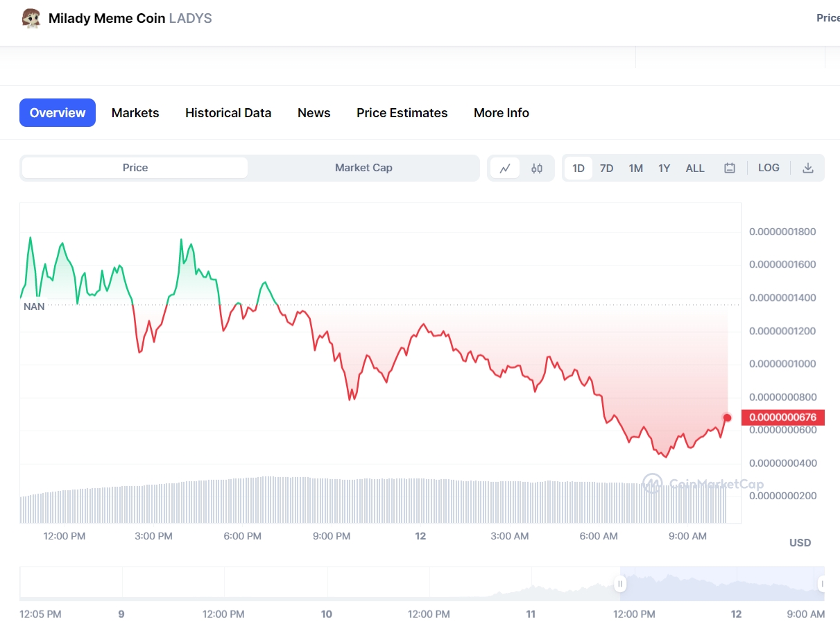Click the 10 date label in navigator
The height and width of the screenshot is (622, 840).
click(x=327, y=614)
